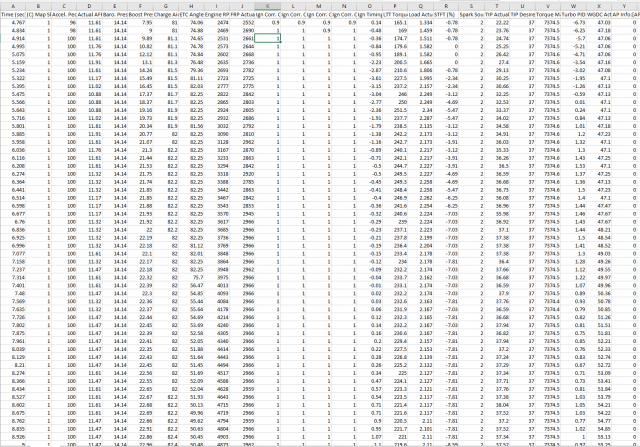Viewport: 640px width, 447px height.
Task: Click the "FRP Actua" header cell
Action: (x=242, y=14)
